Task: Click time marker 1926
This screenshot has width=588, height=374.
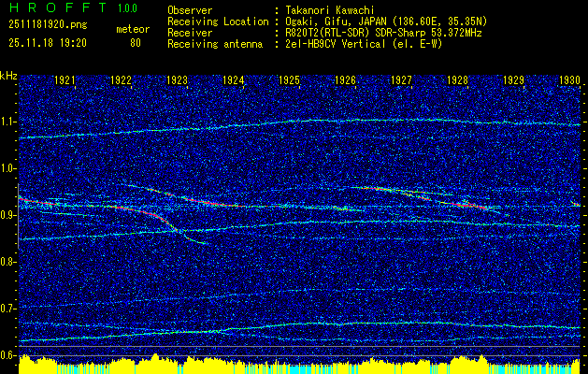Action: click(345, 79)
